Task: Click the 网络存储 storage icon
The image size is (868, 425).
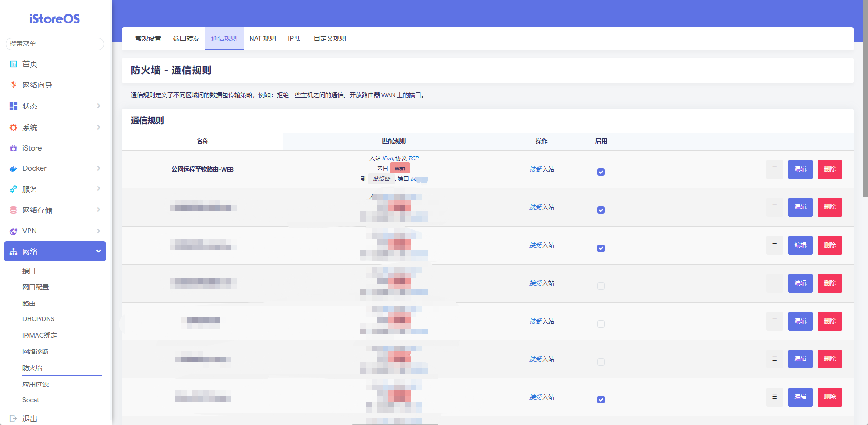Action: pos(14,210)
